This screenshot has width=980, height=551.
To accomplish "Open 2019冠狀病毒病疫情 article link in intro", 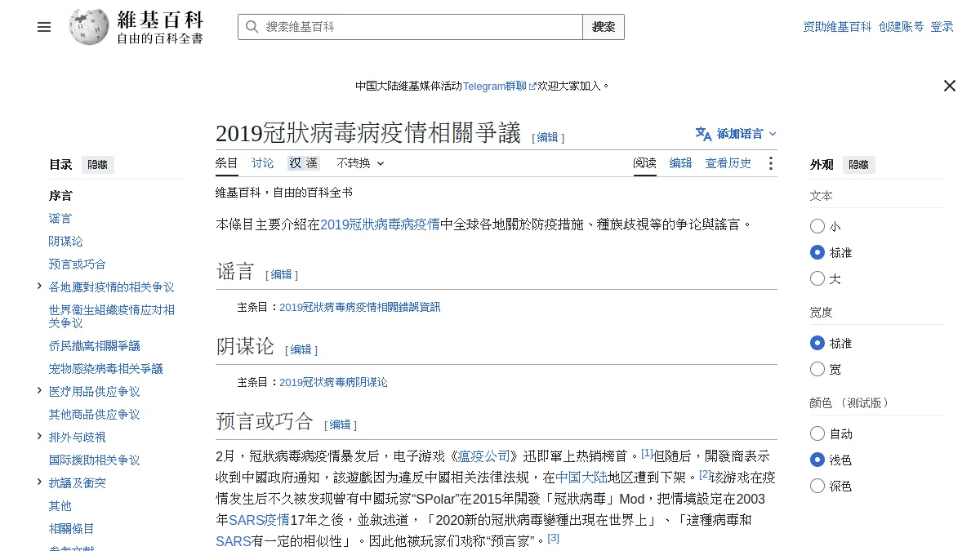I will [380, 224].
